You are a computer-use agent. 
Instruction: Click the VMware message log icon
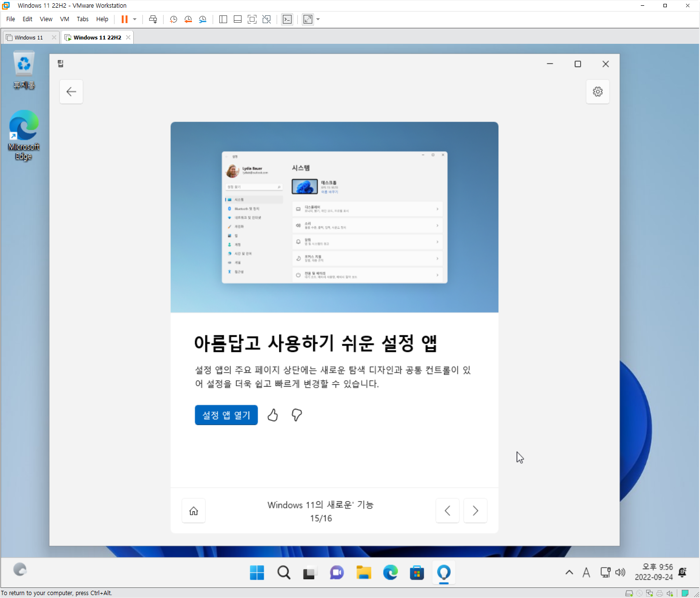tap(685, 593)
